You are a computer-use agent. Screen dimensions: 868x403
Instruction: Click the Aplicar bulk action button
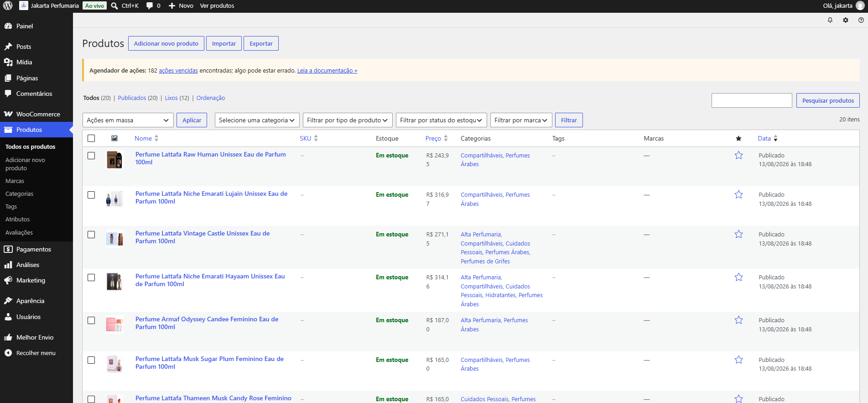(192, 120)
